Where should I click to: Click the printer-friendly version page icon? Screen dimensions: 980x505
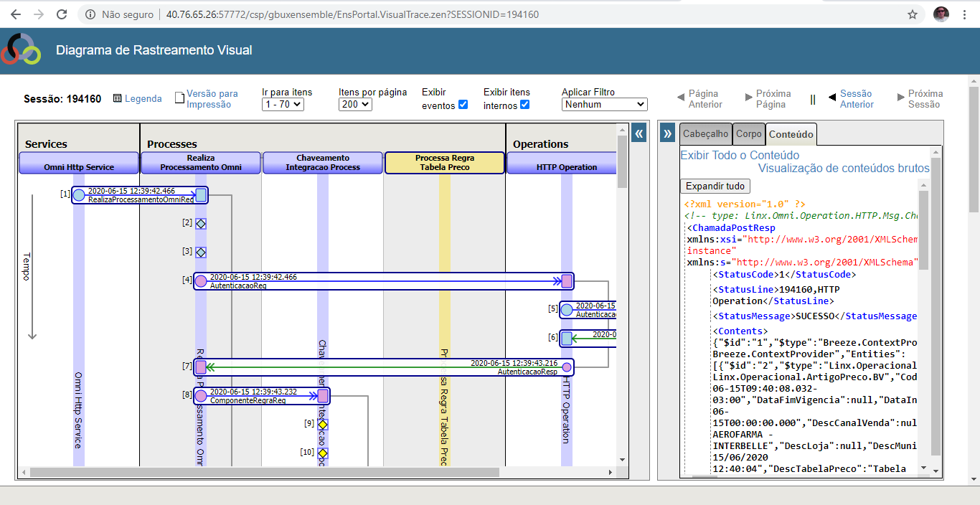point(179,98)
